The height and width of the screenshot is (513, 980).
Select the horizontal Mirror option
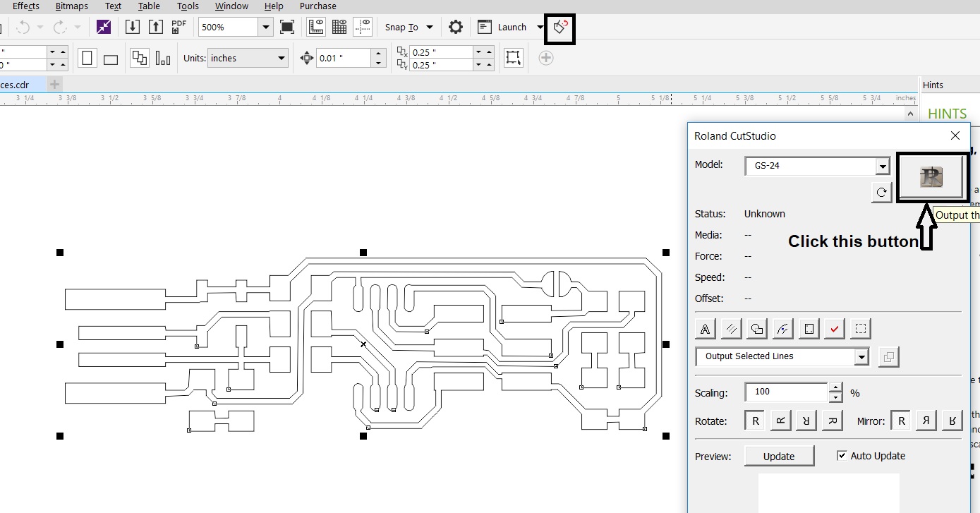click(x=926, y=421)
